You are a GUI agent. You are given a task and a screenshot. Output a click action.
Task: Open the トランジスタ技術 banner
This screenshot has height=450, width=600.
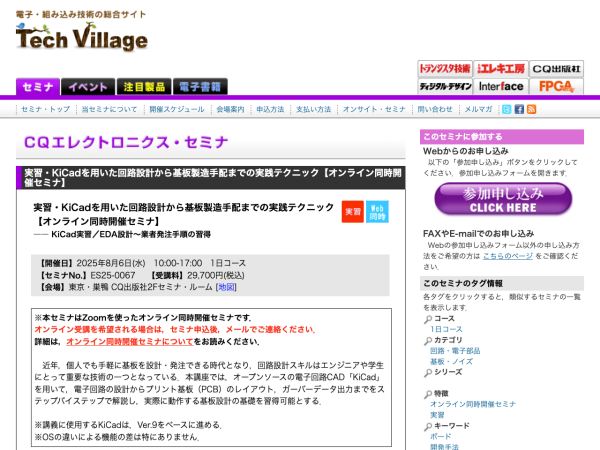(x=445, y=69)
